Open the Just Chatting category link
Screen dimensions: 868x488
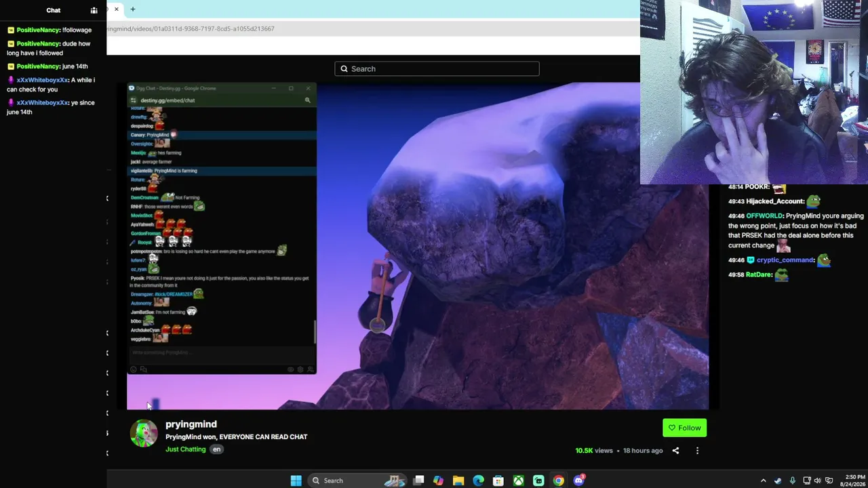coord(185,449)
